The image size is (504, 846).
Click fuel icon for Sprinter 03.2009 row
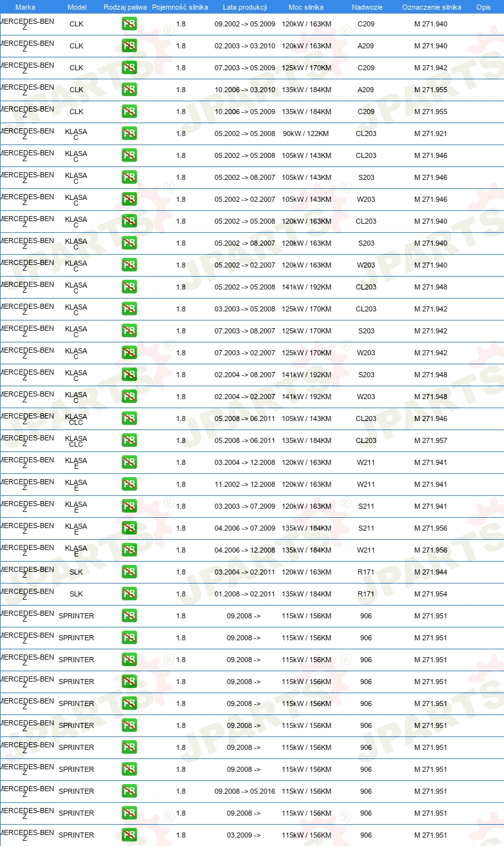coord(129,836)
